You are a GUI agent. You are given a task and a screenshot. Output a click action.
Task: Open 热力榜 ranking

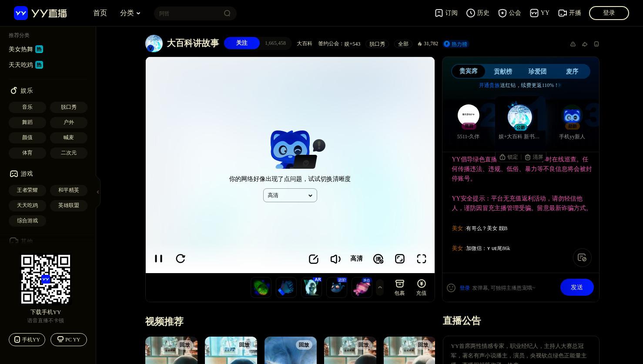tap(456, 44)
